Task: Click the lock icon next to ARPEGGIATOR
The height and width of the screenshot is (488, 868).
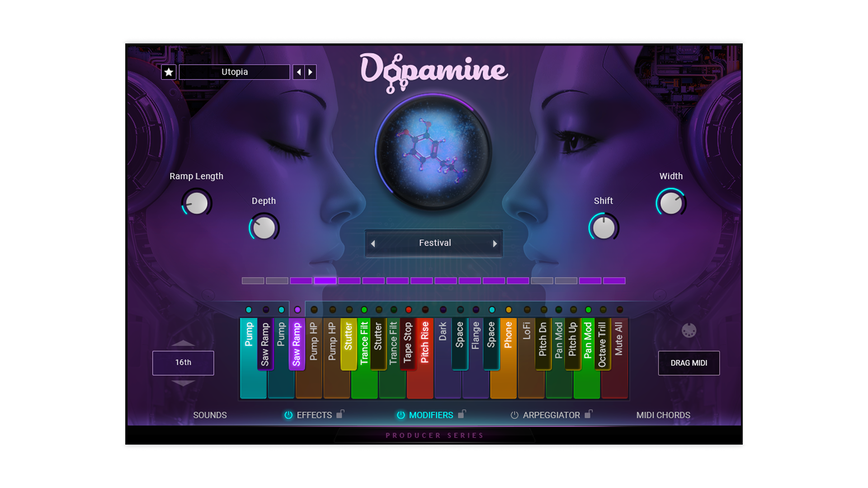Action: coord(588,414)
